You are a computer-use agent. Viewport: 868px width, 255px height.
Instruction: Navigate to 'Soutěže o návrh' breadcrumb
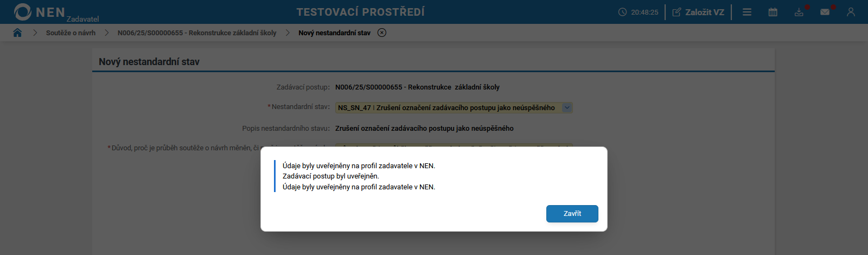coord(71,33)
